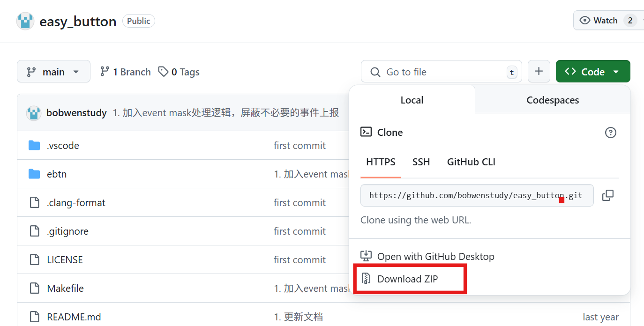Image resolution: width=644 pixels, height=326 pixels.
Task: Click the tag icon next to 0 Tags
Action: tap(163, 72)
